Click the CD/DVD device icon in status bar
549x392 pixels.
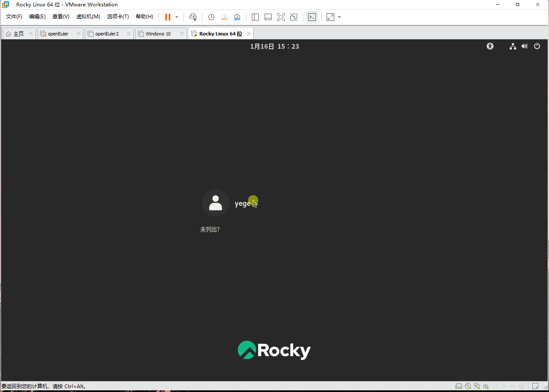(468, 386)
